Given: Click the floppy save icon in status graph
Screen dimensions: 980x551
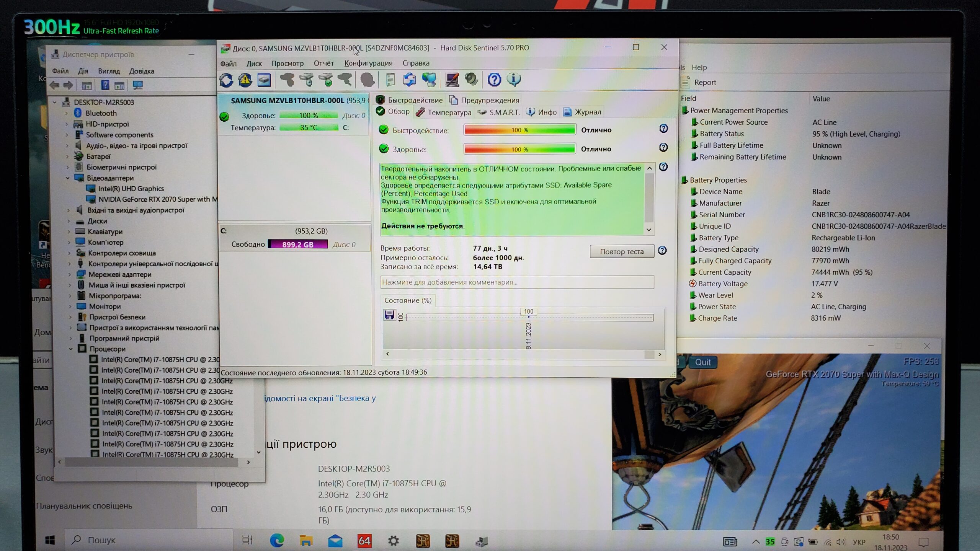Looking at the screenshot, I should 389,315.
